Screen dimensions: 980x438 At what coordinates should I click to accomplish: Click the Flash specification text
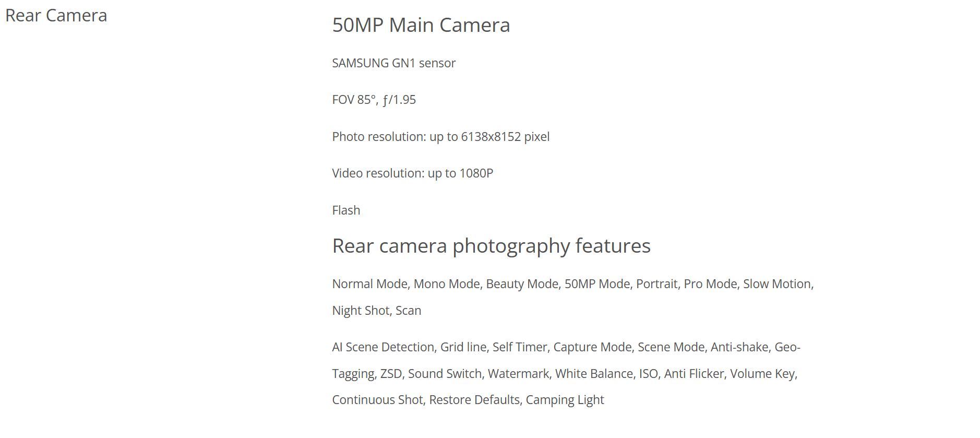pyautogui.click(x=346, y=210)
